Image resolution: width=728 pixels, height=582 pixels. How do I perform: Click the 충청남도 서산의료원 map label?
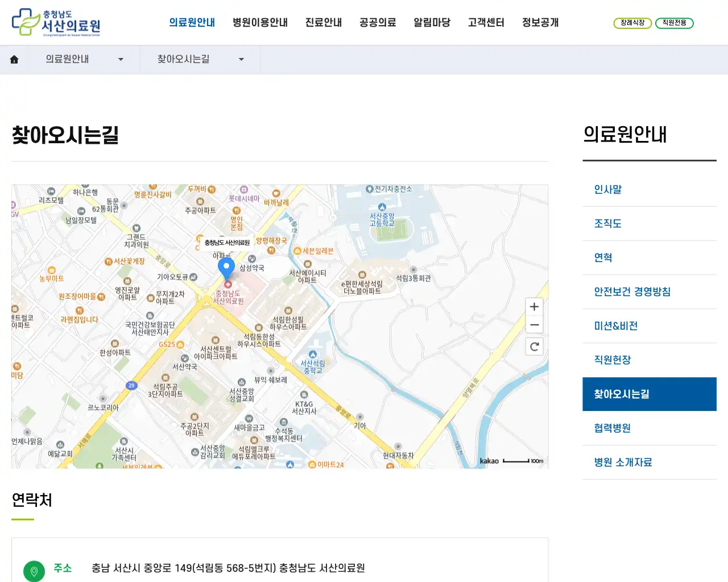[227, 243]
